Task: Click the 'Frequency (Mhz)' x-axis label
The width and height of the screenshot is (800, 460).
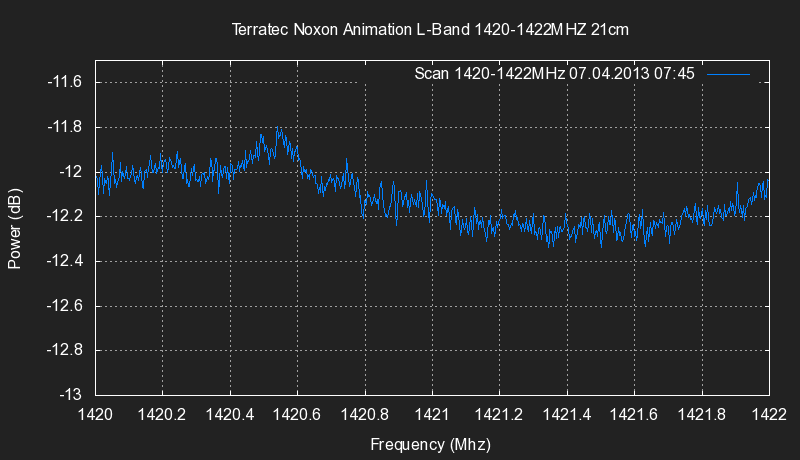Action: (x=431, y=444)
